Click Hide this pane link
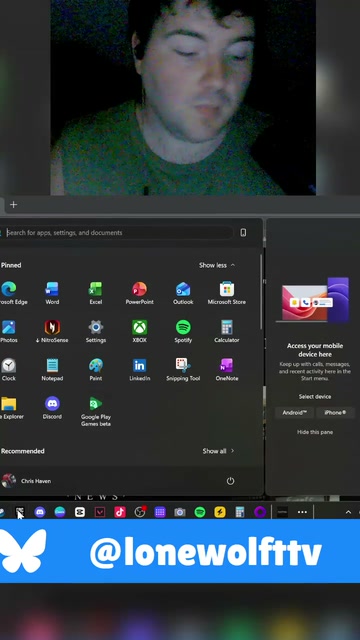Image resolution: width=360 pixels, height=640 pixels. (315, 432)
